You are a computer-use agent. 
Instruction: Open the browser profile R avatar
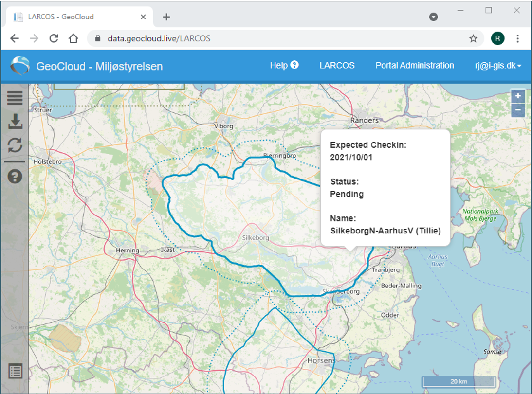(497, 38)
